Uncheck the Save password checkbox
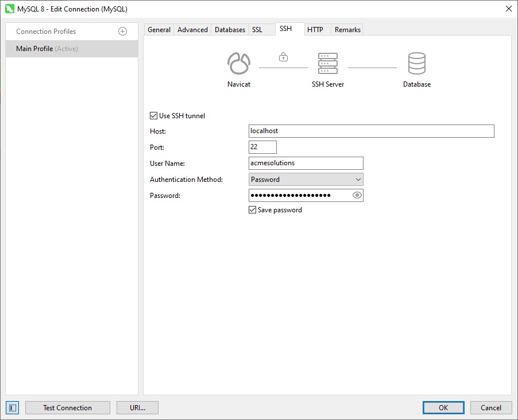The width and height of the screenshot is (518, 420). tap(252, 209)
